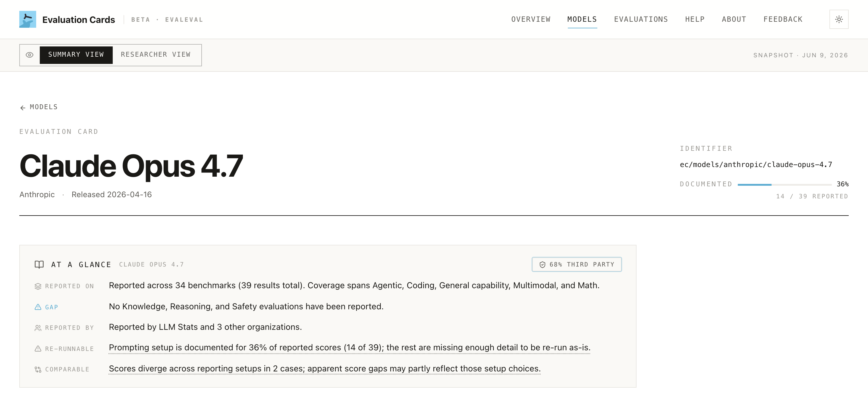Open the Help page

point(694,19)
